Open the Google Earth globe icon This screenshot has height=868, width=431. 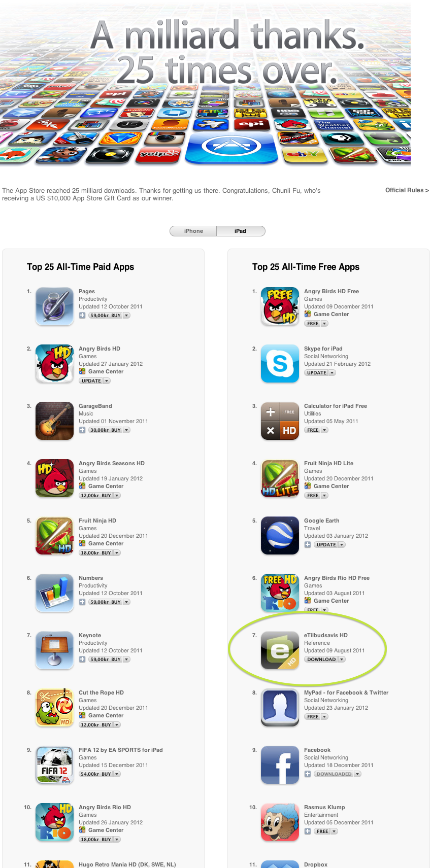(280, 536)
